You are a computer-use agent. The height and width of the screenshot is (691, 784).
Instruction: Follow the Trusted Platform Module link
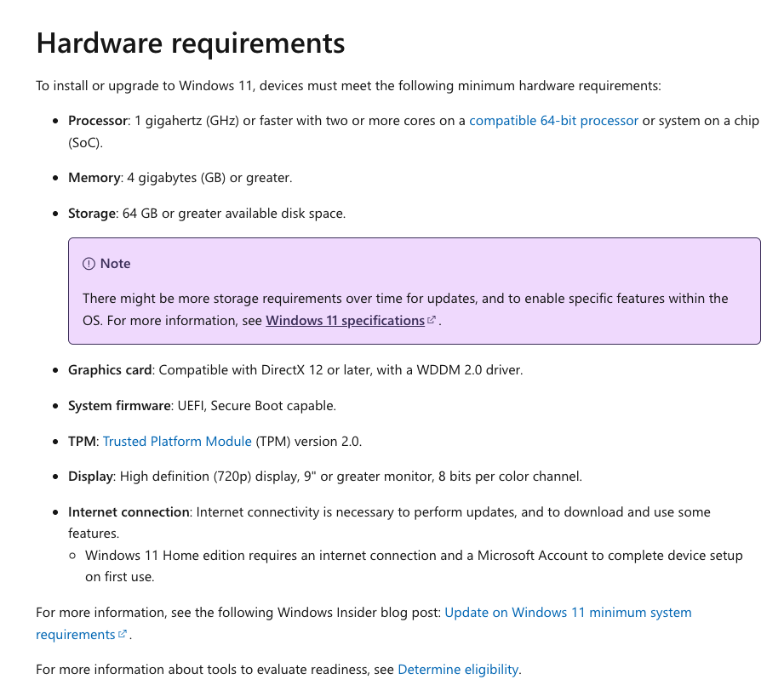click(x=177, y=442)
